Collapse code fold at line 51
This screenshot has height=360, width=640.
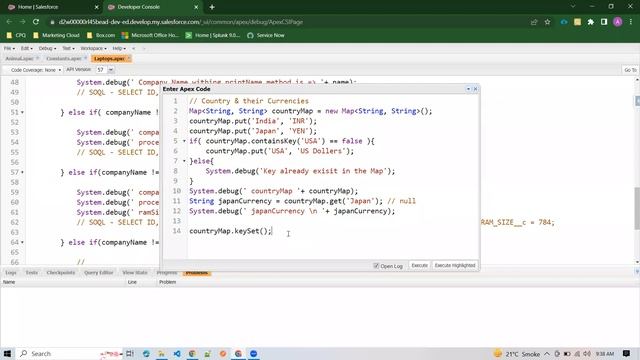(x=22, y=112)
